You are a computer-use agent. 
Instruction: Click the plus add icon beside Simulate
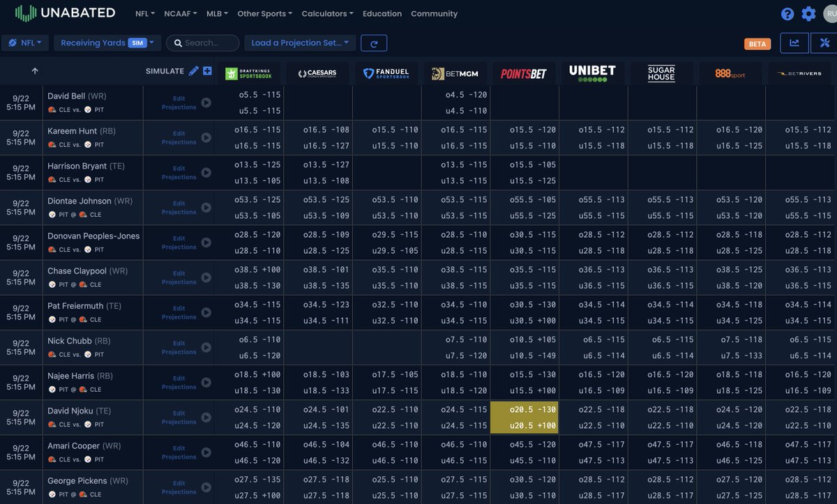207,71
